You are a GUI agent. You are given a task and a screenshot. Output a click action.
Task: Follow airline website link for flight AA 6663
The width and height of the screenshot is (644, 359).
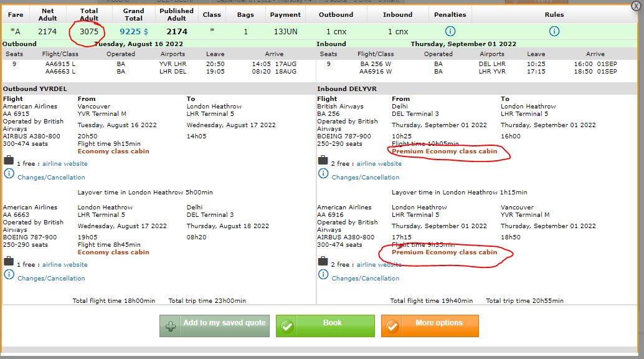(x=65, y=265)
